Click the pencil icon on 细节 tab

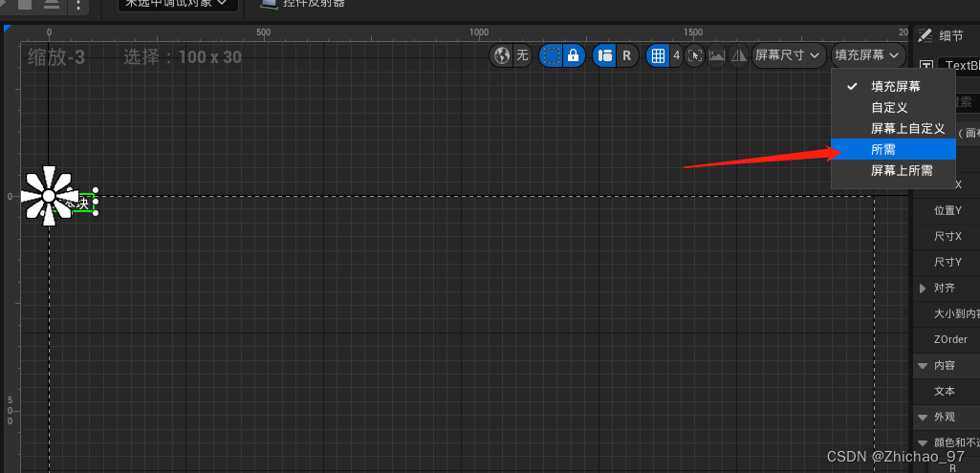tap(925, 36)
